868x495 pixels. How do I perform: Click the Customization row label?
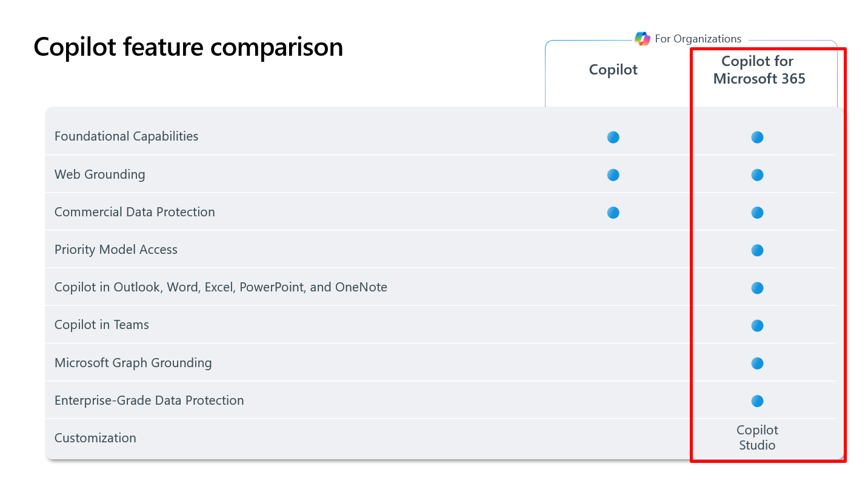[95, 438]
